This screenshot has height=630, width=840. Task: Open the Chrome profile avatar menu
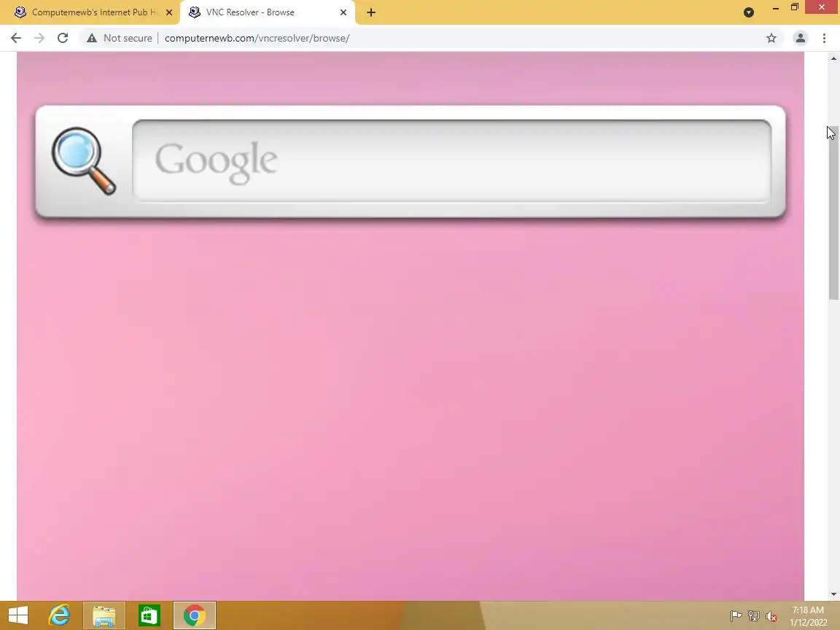coord(801,38)
